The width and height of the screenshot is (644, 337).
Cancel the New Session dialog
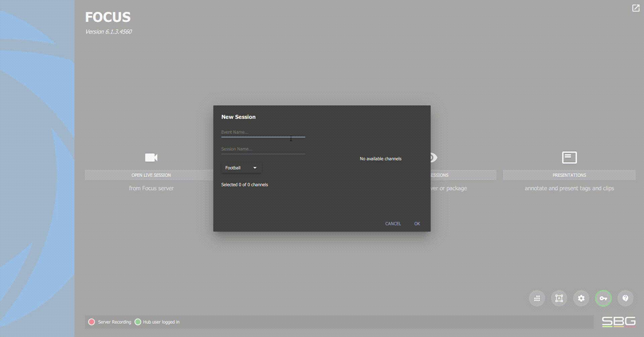(x=393, y=224)
